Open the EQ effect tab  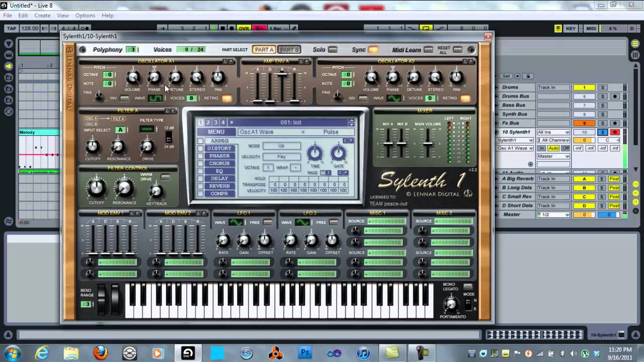220,171
